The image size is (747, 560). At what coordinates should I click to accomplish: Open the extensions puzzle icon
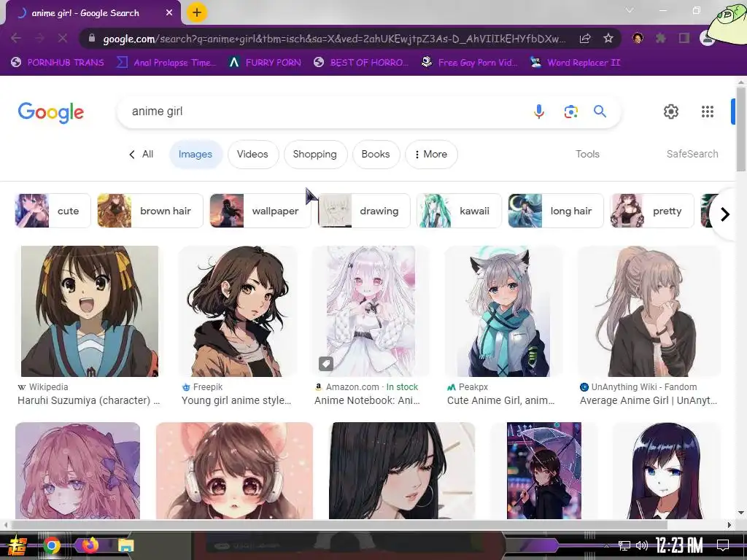pos(660,38)
